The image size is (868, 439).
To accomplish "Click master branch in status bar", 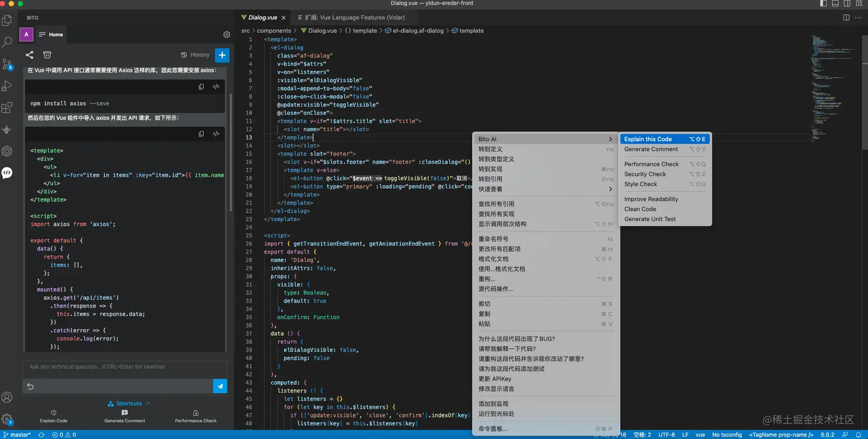I will click(17, 435).
